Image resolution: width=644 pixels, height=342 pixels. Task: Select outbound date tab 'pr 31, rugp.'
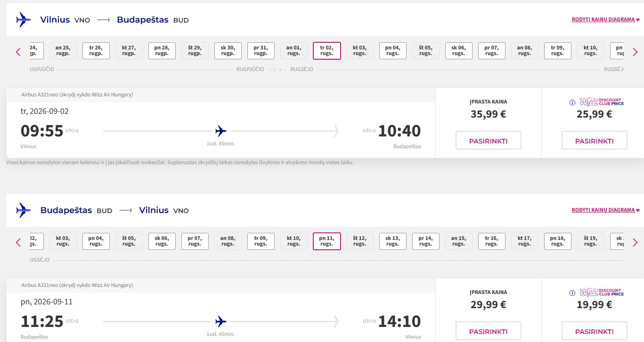pos(261,51)
